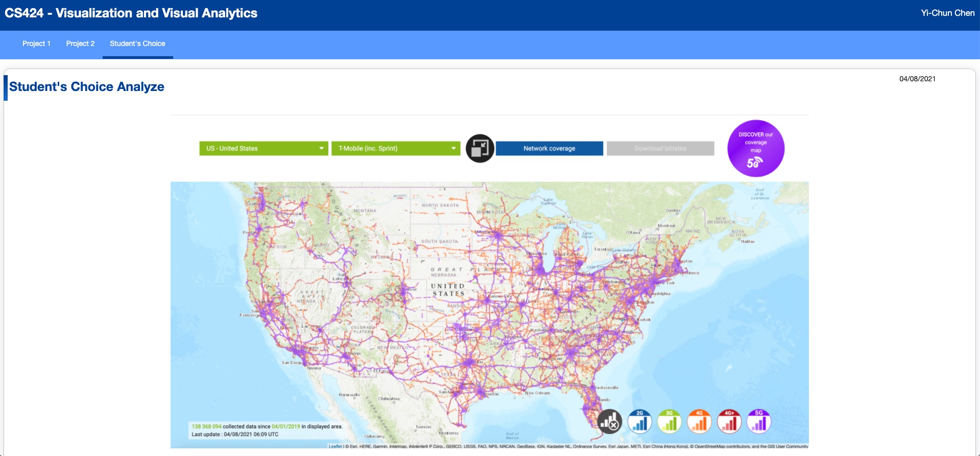Click the Last update 04/08/2021 06:09 UTC text

coord(235,435)
